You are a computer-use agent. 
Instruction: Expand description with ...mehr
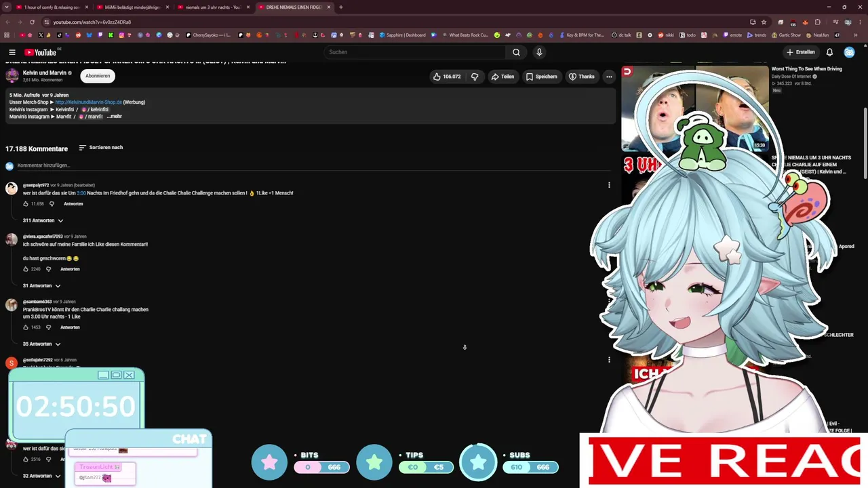tap(114, 117)
